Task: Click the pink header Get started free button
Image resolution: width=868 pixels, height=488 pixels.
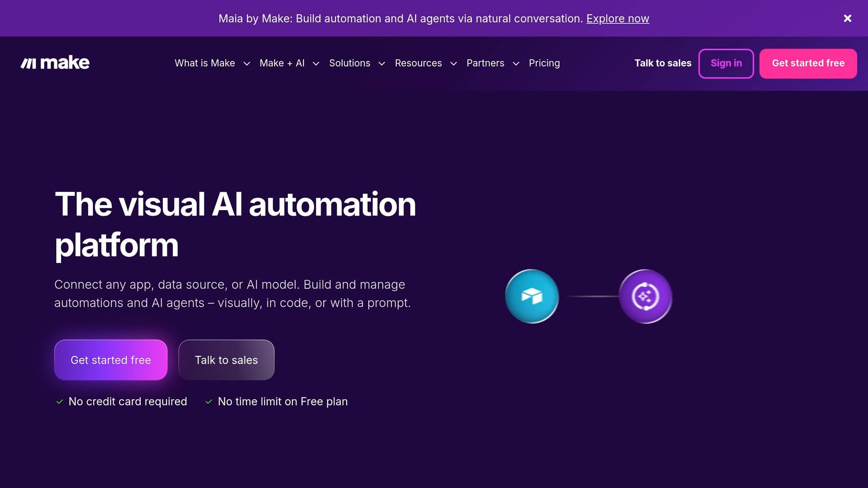Action: pyautogui.click(x=808, y=64)
